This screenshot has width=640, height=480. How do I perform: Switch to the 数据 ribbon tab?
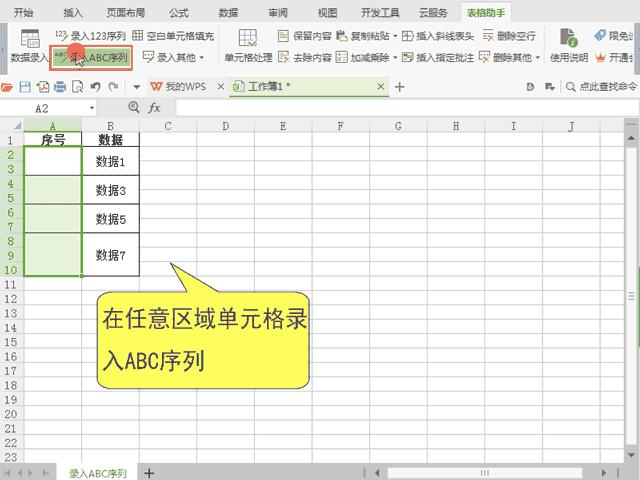click(x=228, y=13)
